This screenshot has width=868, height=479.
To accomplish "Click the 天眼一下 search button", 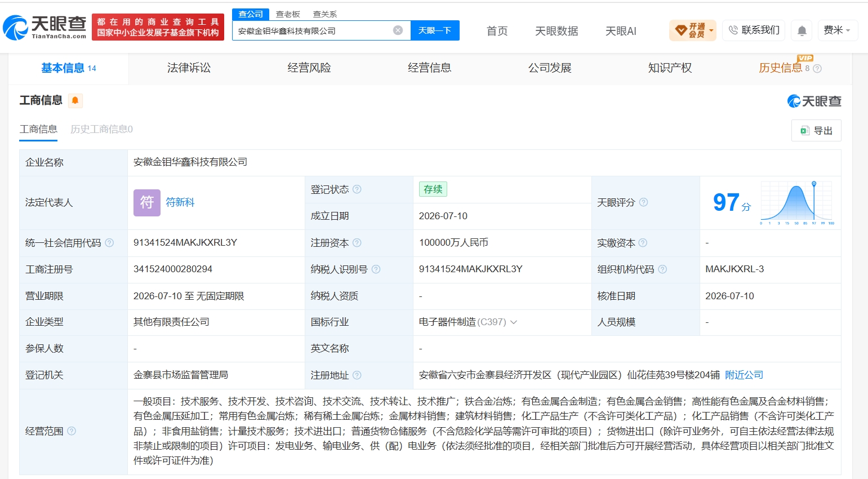I will click(435, 30).
